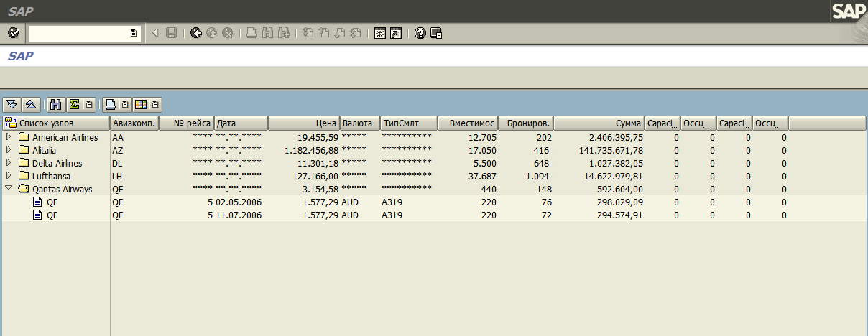
Task: Click the Валюта column header
Action: coord(360,123)
